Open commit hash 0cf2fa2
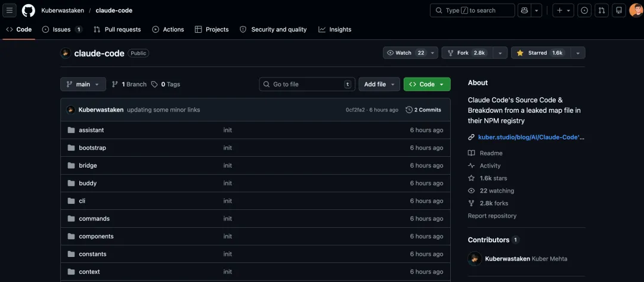 355,110
